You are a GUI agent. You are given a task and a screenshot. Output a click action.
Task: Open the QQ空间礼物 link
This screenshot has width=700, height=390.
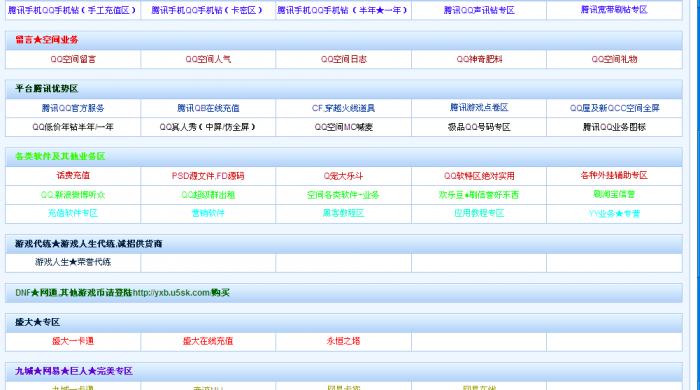(x=614, y=59)
